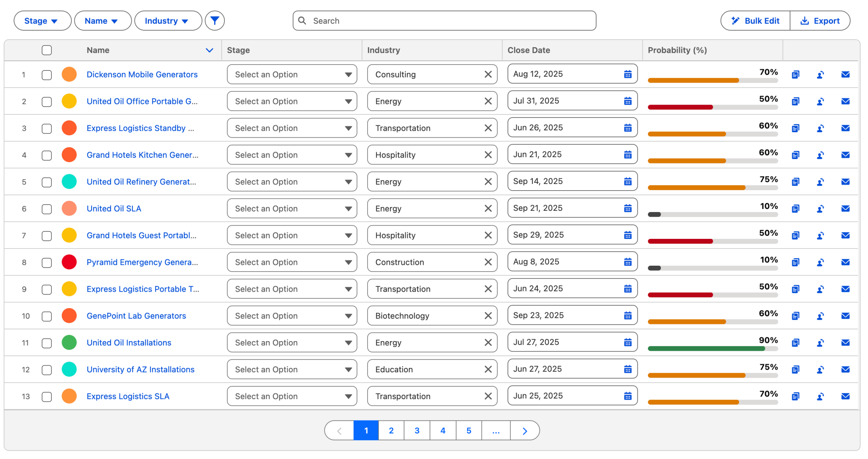The height and width of the screenshot is (459, 868).
Task: Expand the Industry filter dropdown
Action: 168,21
